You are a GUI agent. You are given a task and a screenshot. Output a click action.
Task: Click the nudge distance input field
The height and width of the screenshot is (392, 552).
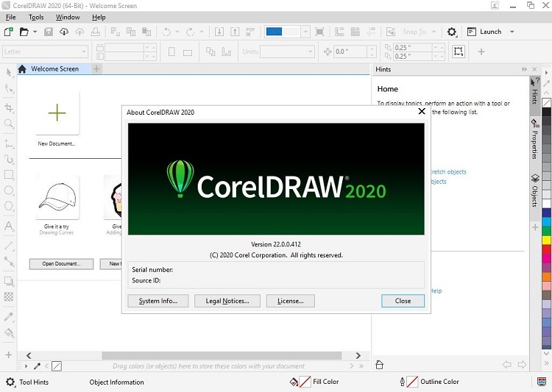click(350, 51)
